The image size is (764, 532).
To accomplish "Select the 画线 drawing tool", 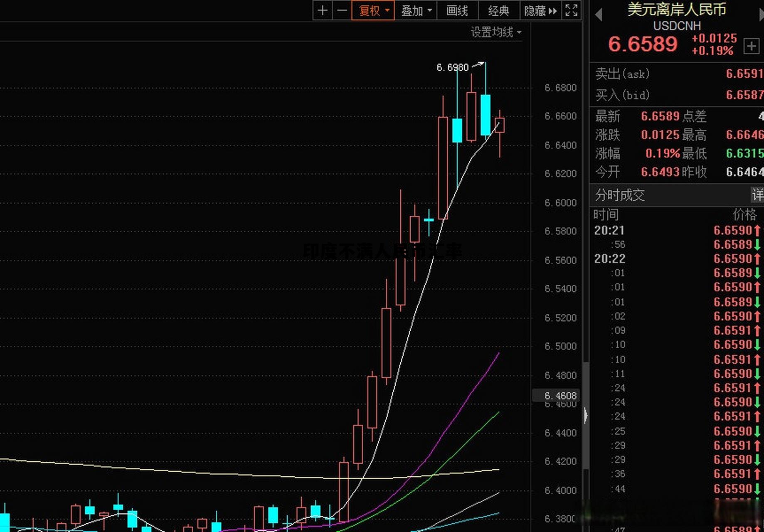I will click(457, 10).
